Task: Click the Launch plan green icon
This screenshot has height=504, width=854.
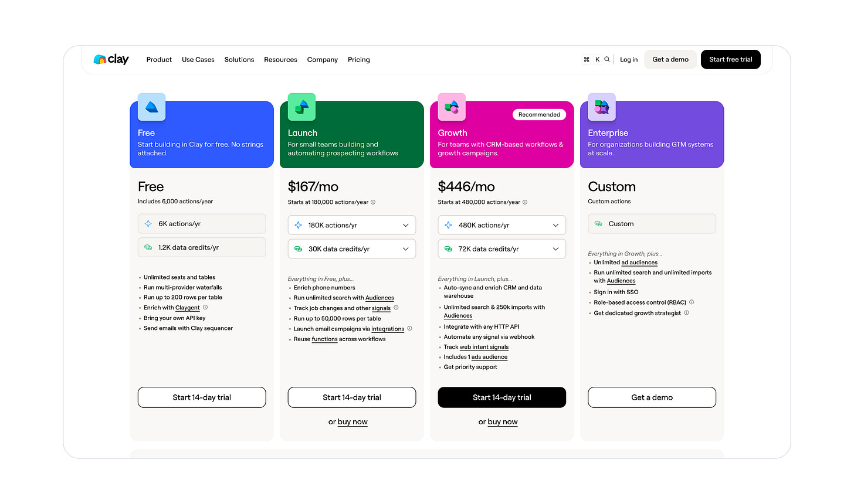Action: 301,107
